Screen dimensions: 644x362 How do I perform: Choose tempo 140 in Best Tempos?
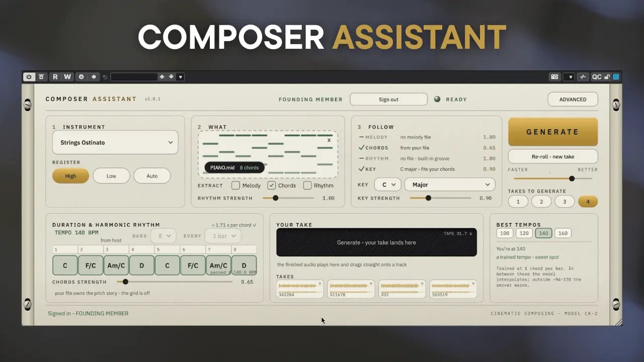(x=543, y=233)
